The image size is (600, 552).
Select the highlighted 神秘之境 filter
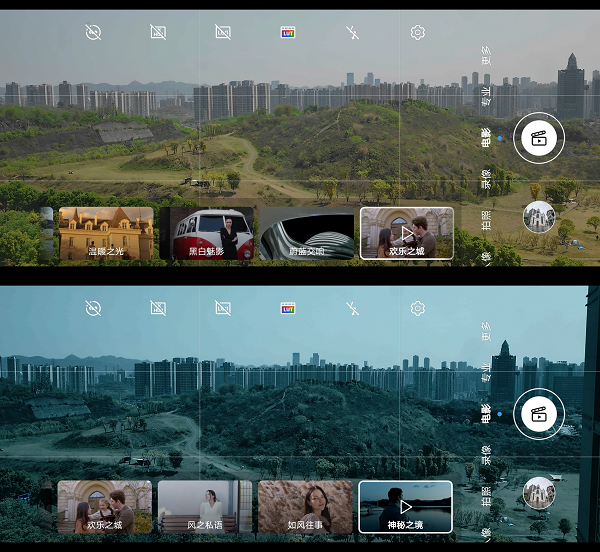(x=405, y=507)
